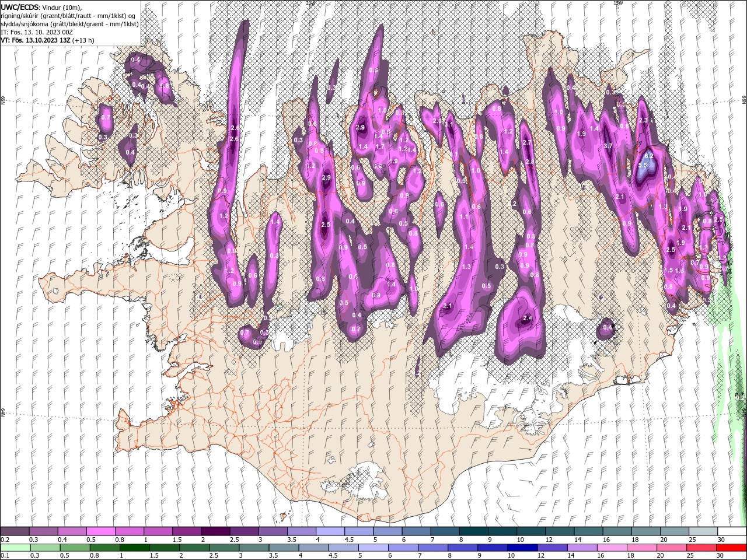Viewport: 747px width, 560px height.
Task: Click the '20W' longitude label at the top
Action: pos(310,2)
